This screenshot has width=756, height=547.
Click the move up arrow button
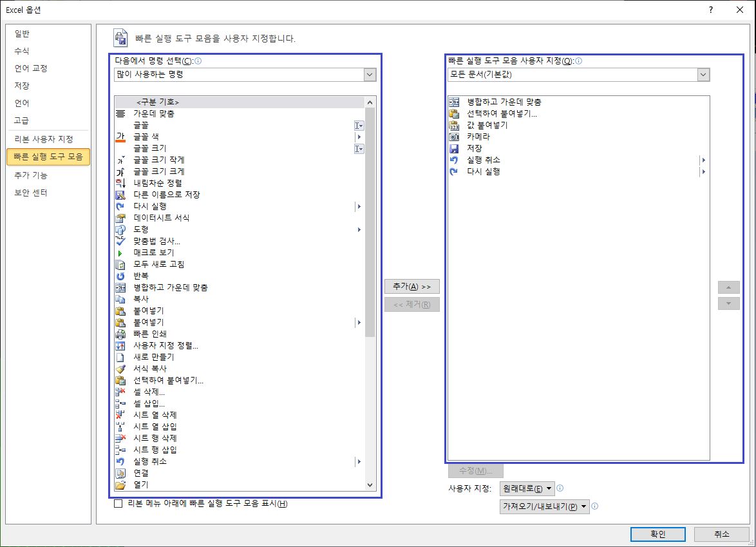click(x=728, y=287)
